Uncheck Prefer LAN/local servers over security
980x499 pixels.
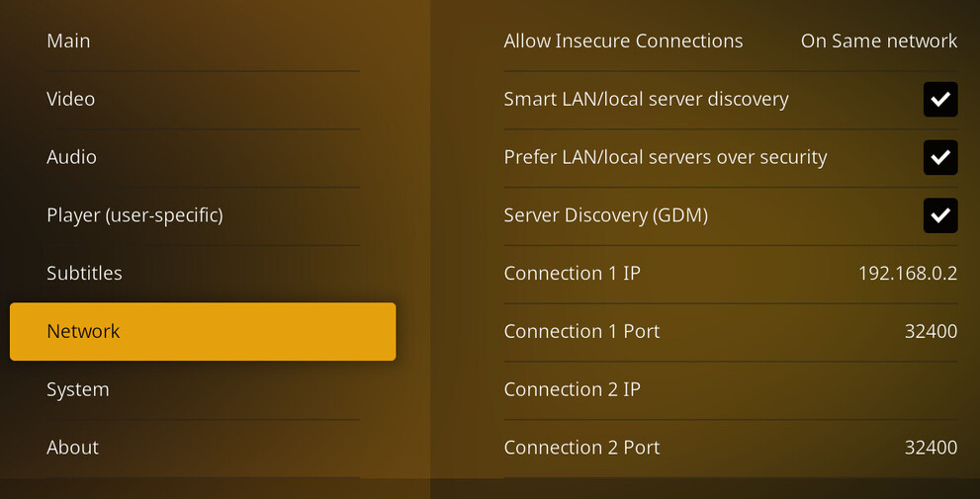tap(939, 157)
